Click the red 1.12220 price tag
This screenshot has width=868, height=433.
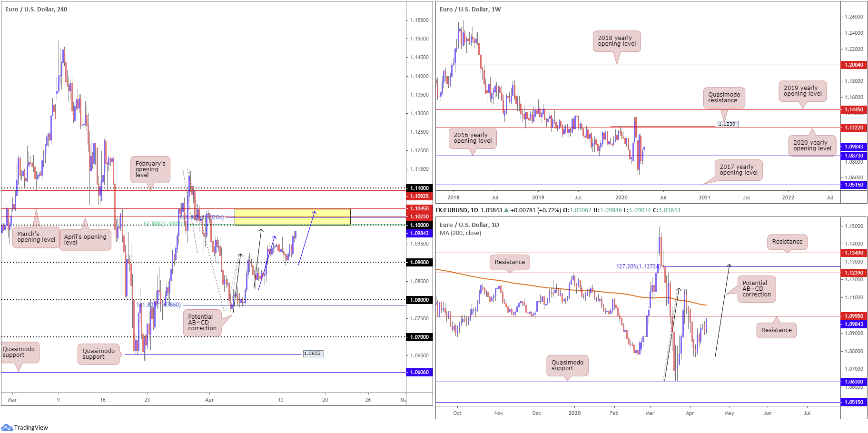(x=854, y=128)
